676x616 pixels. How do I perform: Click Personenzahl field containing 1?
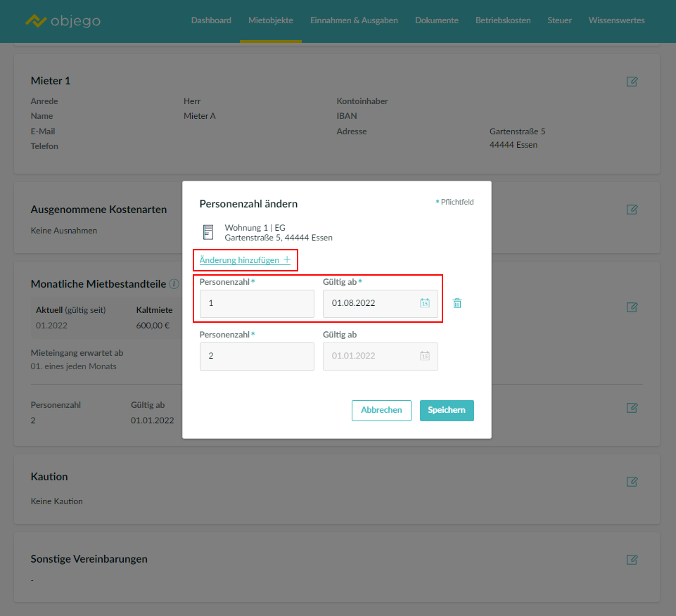tap(257, 304)
